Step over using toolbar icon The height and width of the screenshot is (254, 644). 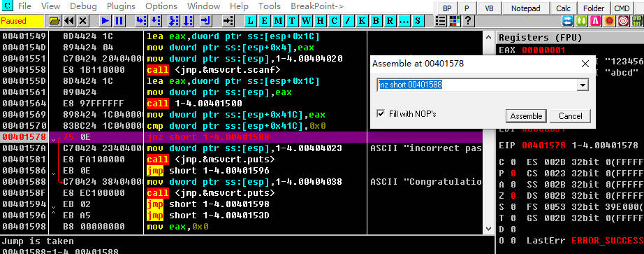(155, 20)
